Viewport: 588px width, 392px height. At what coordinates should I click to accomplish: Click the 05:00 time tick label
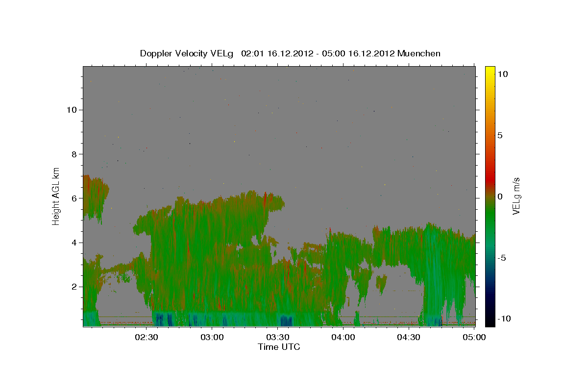(474, 337)
